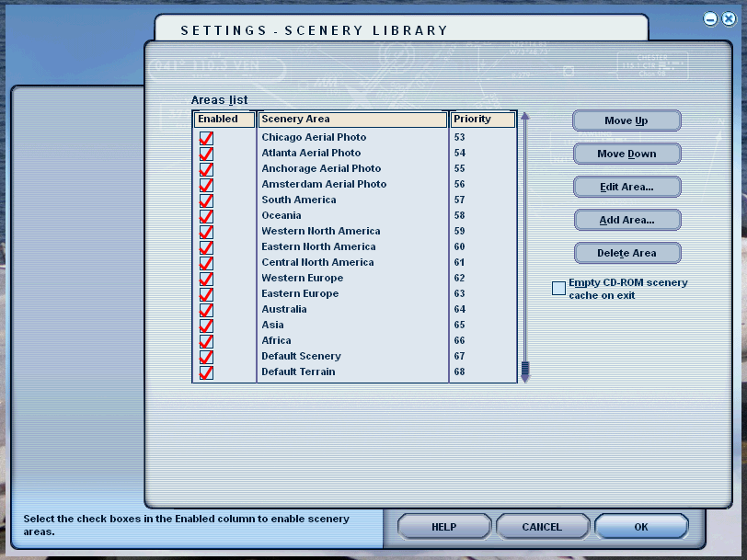Open the Edit Area dialog

627,187
